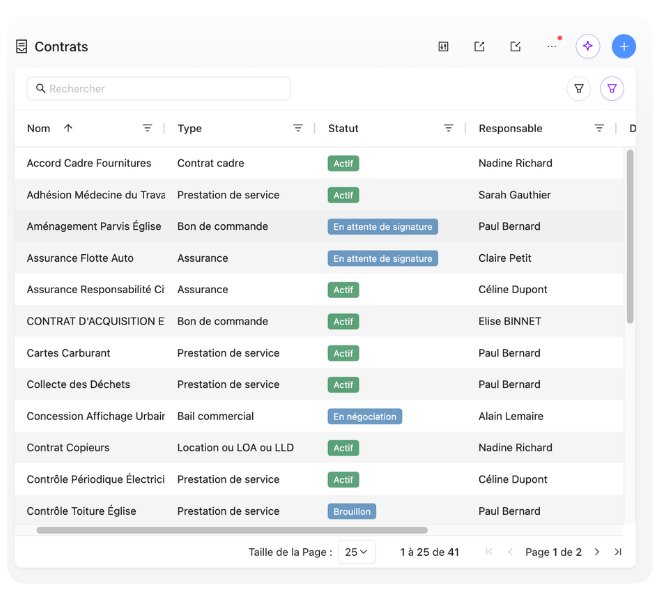Viewport: 660px width, 600px height.
Task: Click the Location ou LOA ou LLD cell
Action: [235, 448]
